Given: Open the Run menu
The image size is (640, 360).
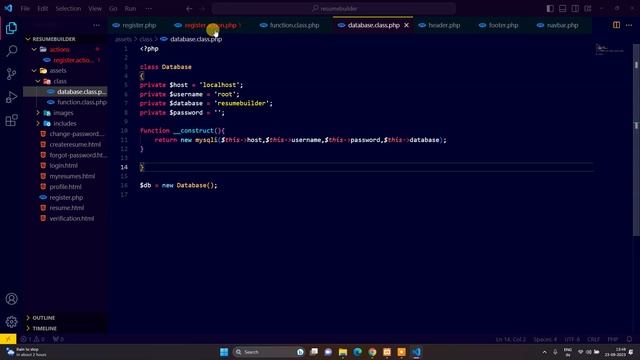Looking at the screenshot, I should [130, 8].
